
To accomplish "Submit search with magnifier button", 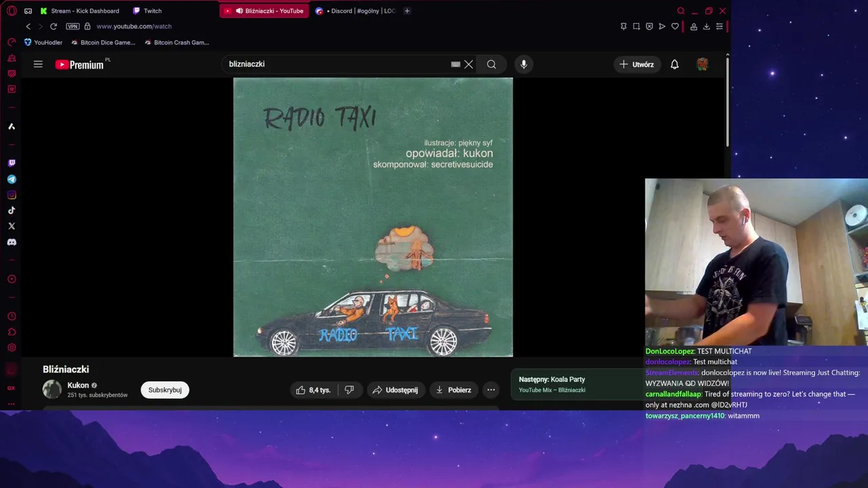I will [x=492, y=64].
